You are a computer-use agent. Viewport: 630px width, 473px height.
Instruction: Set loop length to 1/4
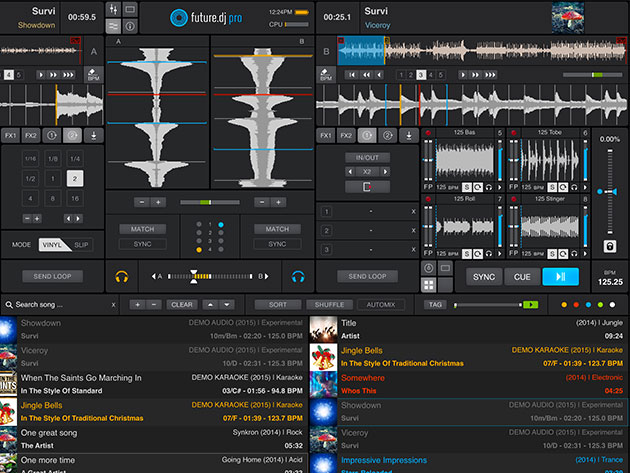point(75,159)
